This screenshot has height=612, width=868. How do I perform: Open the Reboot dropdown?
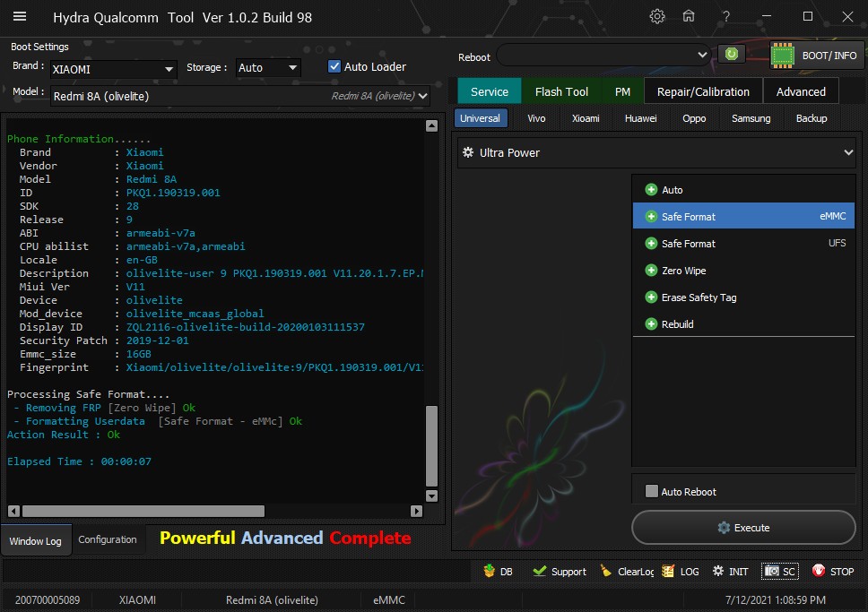[603, 55]
